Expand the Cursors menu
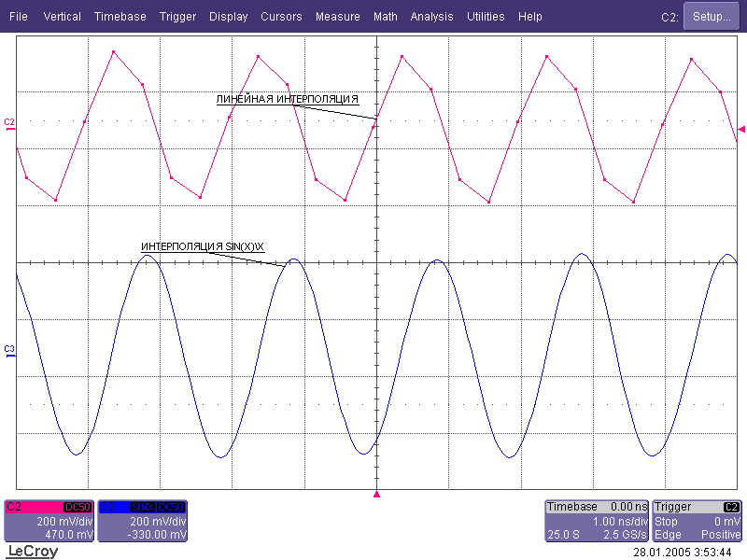The width and height of the screenshot is (747, 560). point(281,17)
